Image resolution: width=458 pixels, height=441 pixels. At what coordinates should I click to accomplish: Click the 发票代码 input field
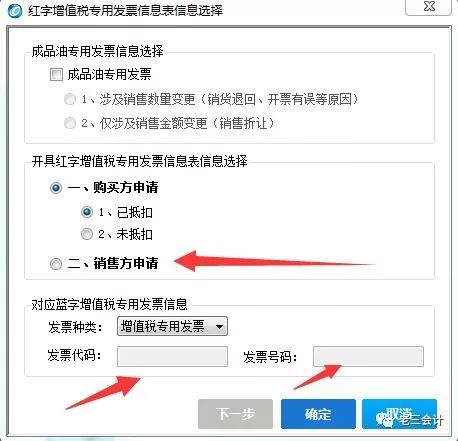[x=172, y=356]
